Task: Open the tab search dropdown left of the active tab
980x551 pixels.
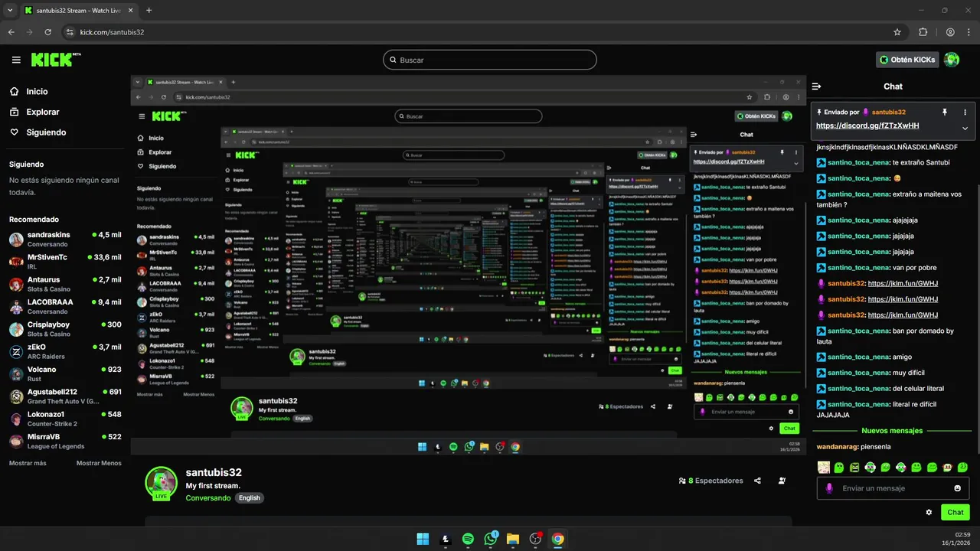Action: click(9, 11)
